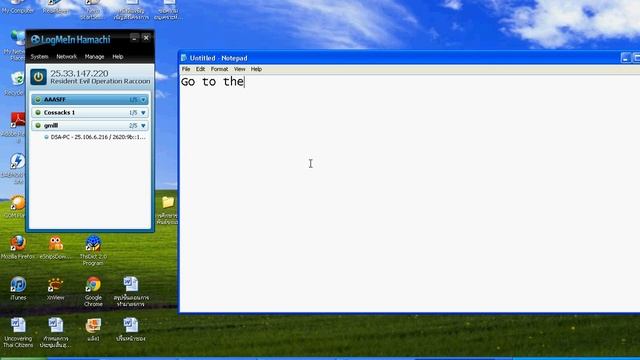Open the Help menu in Notepad

coord(256,69)
